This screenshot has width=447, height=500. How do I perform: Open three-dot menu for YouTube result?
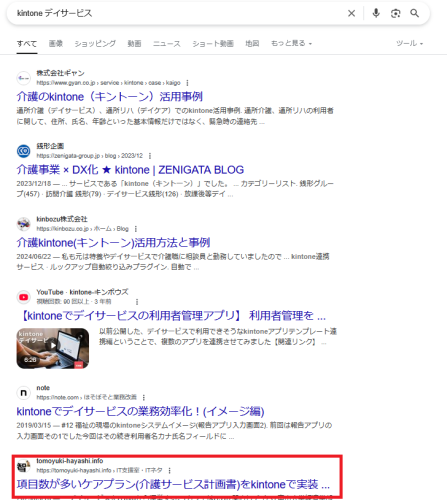point(137,302)
